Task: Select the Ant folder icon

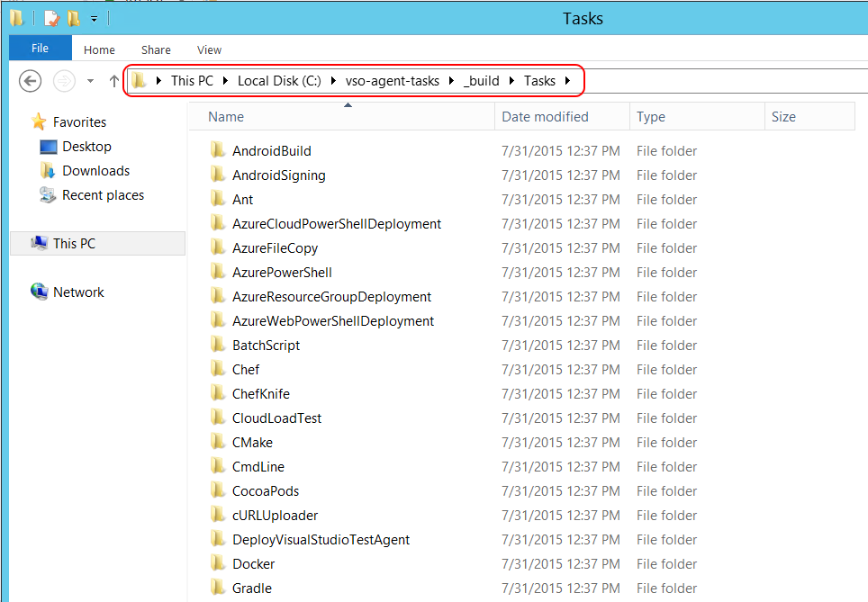Action: tap(218, 199)
